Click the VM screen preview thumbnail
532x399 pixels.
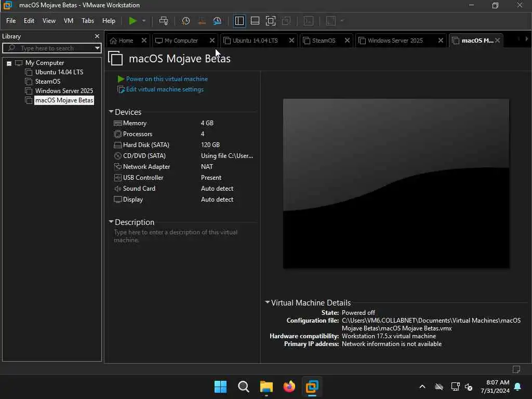point(396,183)
